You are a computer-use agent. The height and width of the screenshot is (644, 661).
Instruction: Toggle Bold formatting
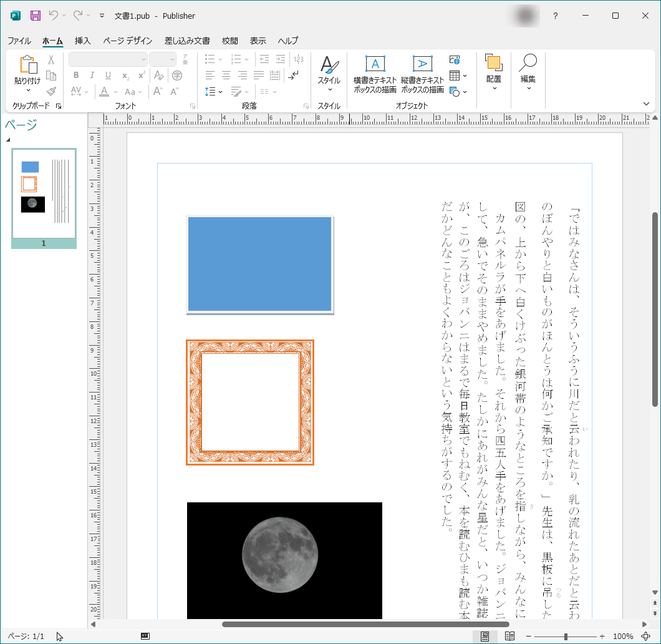(76, 76)
